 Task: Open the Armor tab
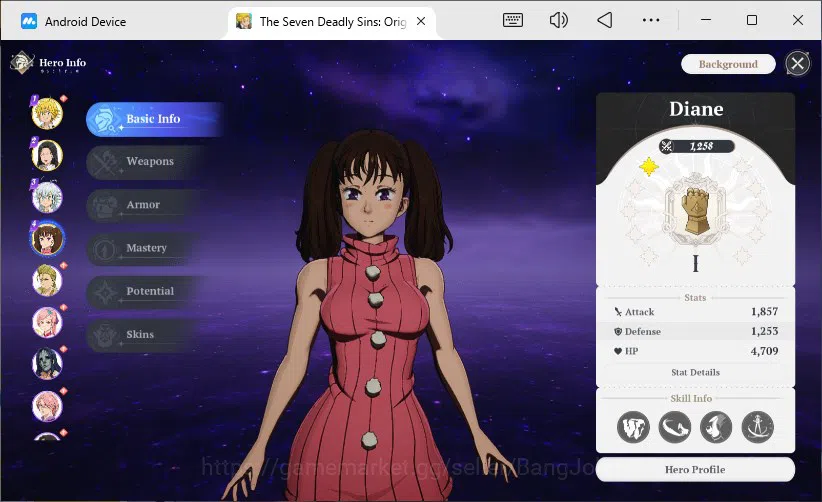tap(147, 205)
